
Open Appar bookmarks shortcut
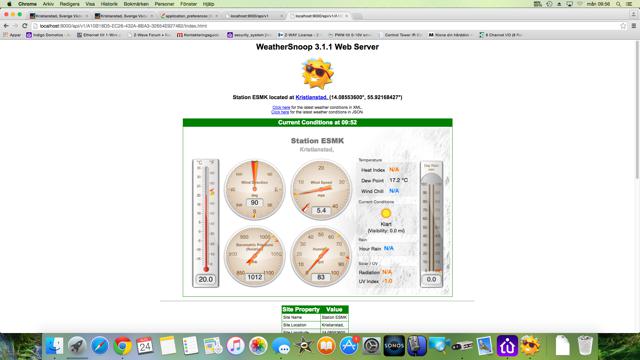[12, 35]
